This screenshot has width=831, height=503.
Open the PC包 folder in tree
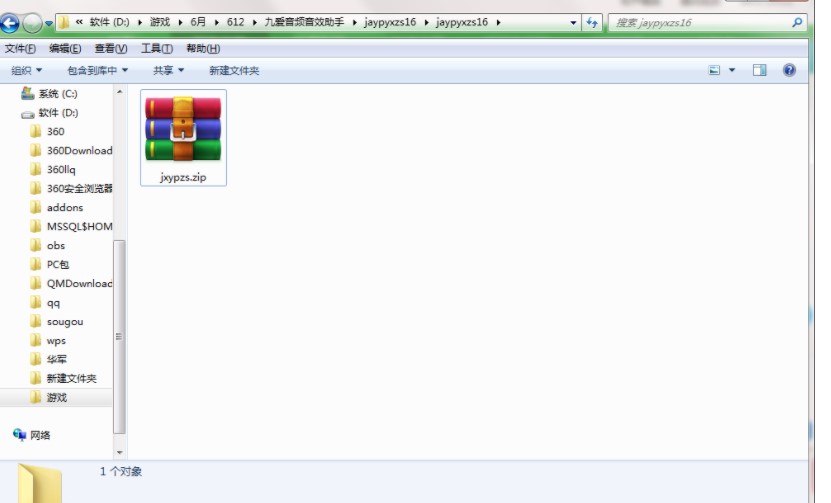tap(49, 264)
